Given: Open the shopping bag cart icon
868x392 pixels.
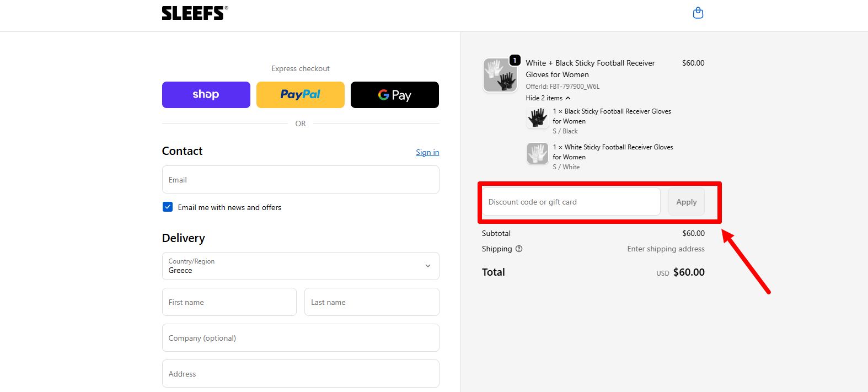Looking at the screenshot, I should 698,13.
